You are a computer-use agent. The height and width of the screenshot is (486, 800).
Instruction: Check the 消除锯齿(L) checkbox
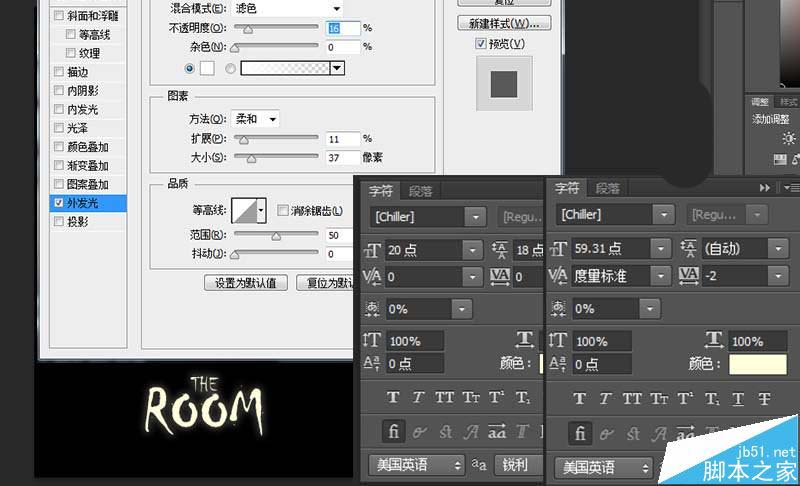click(283, 210)
